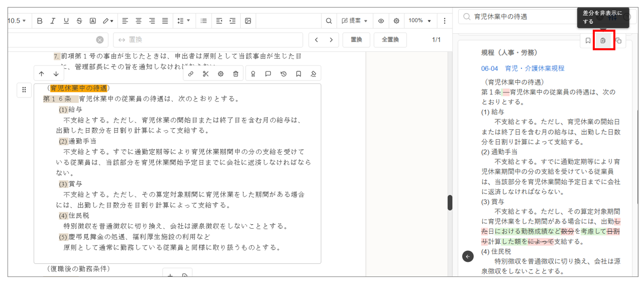The width and height of the screenshot is (644, 283).
Task: Open the 100% zoom level dropdown
Action: [419, 21]
